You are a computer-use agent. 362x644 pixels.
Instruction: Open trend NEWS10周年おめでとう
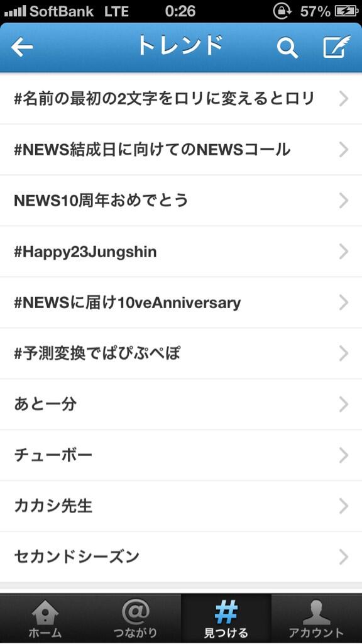(181, 201)
